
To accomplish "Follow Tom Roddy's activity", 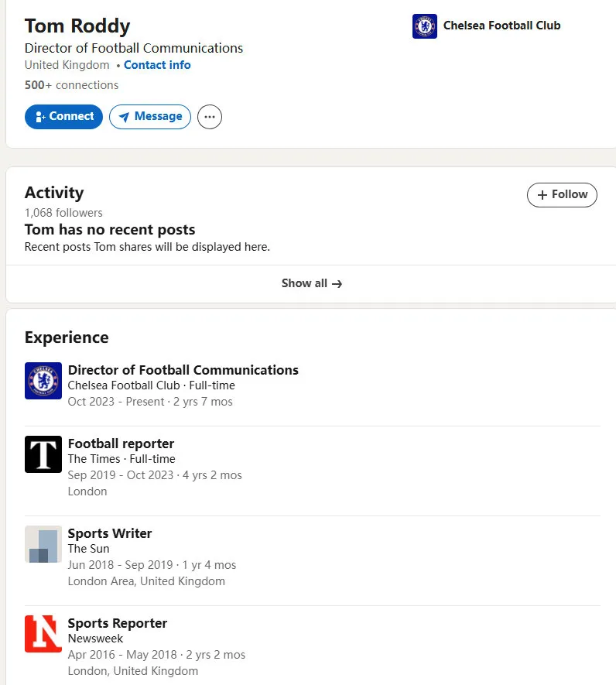I will (x=562, y=195).
